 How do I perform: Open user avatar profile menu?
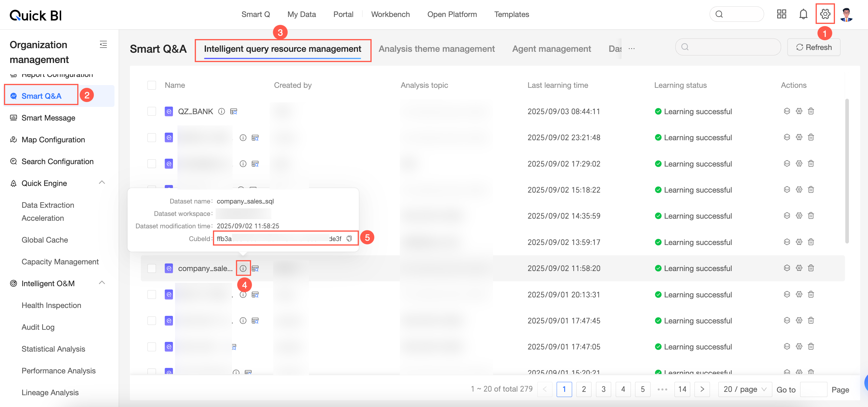846,14
